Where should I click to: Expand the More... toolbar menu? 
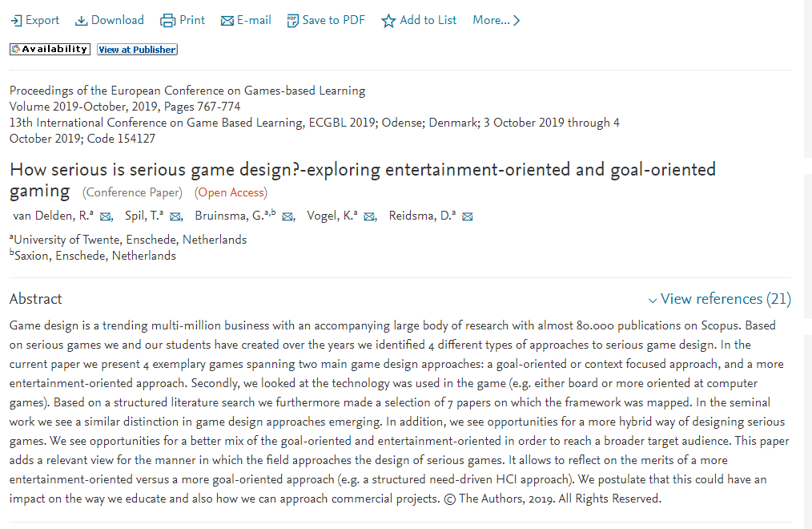click(x=496, y=20)
